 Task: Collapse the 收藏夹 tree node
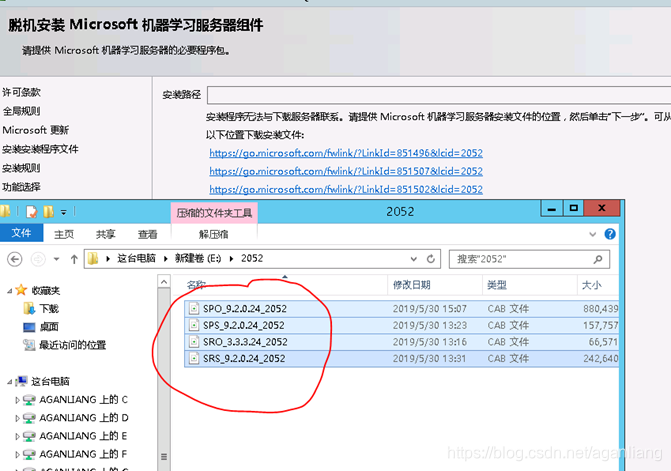[9, 291]
